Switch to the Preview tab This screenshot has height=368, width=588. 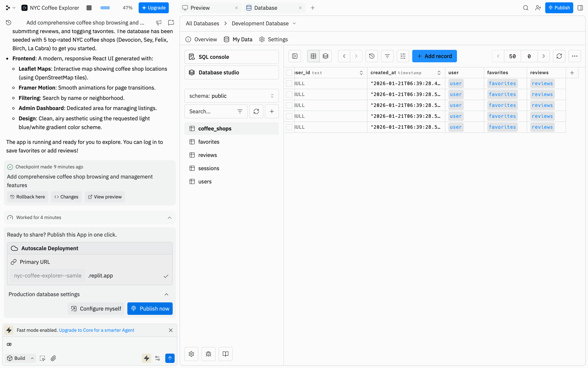coord(210,8)
